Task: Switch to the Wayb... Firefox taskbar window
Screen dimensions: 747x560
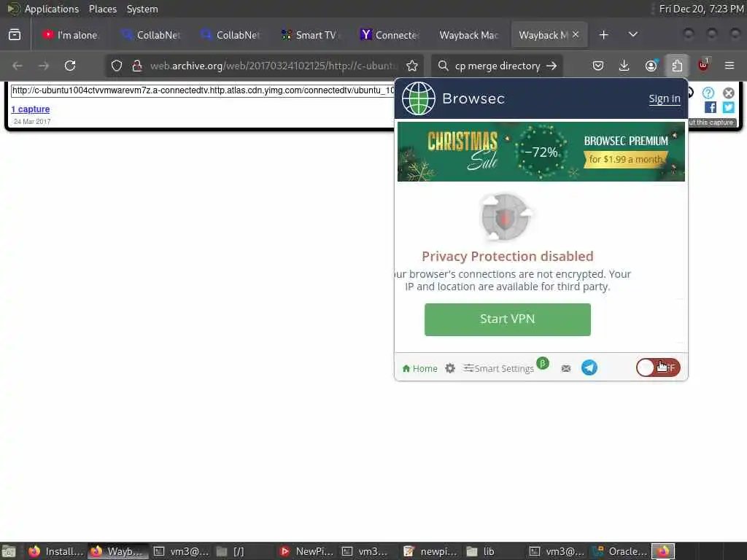Action: click(118, 551)
